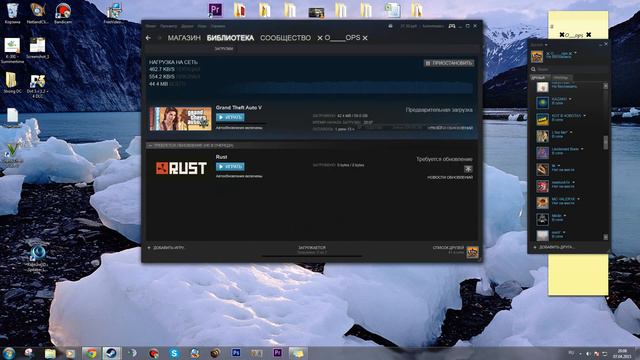Image resolution: width=640 pixels, height=360 pixels.
Task: Click friend Mister avatar
Action: coord(542,219)
